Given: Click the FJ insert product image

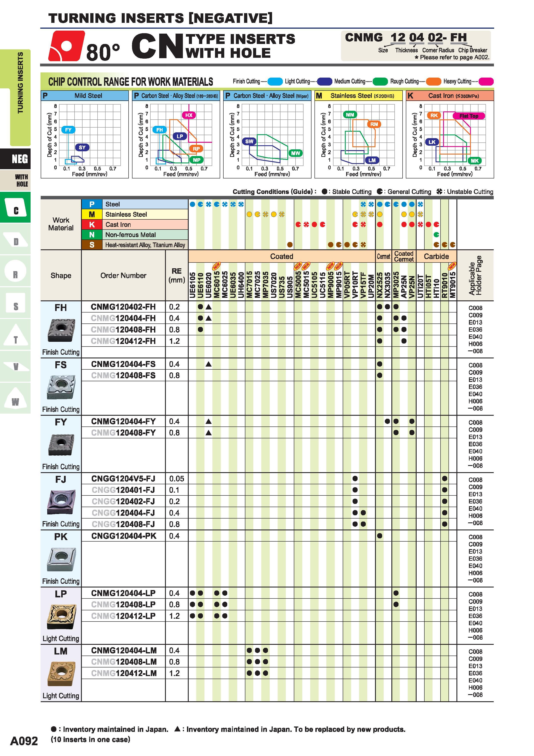Looking at the screenshot, I should (61, 502).
